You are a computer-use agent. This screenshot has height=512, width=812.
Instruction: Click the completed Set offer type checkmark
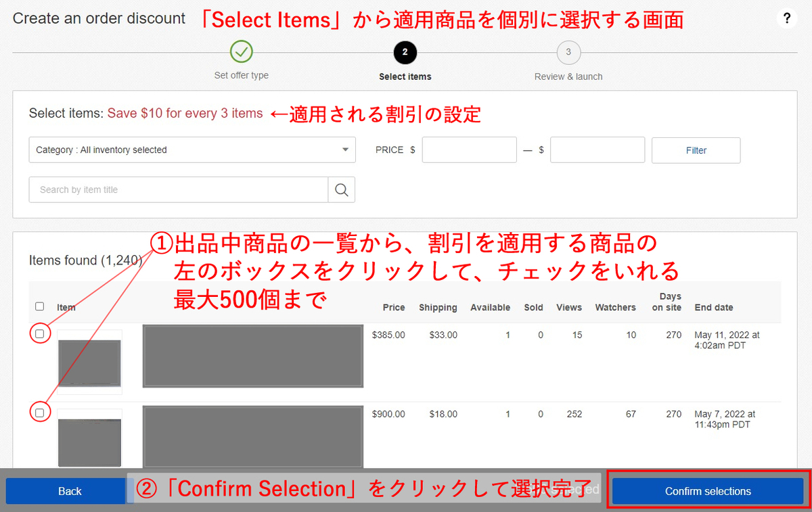pyautogui.click(x=242, y=51)
